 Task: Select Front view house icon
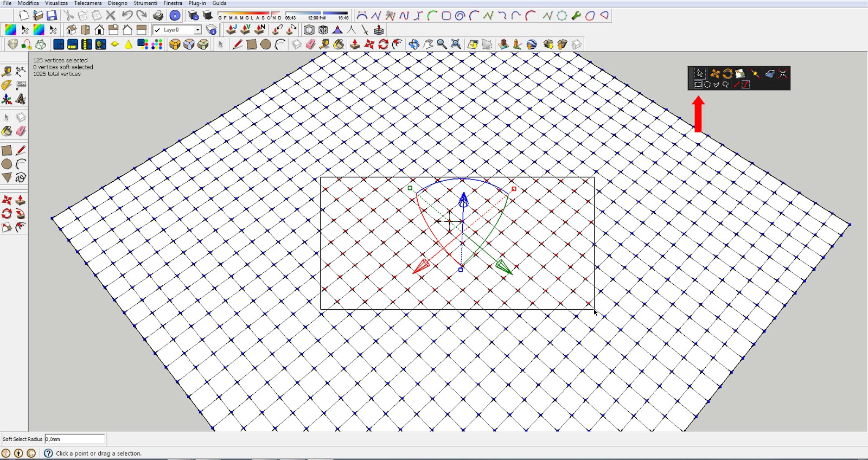(99, 30)
